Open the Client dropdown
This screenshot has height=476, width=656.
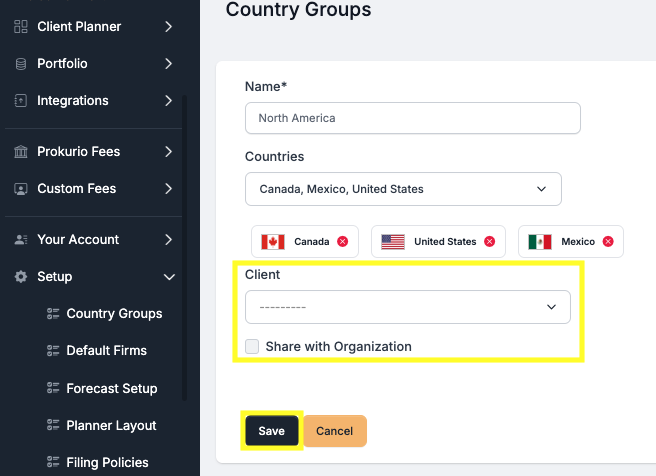(407, 307)
